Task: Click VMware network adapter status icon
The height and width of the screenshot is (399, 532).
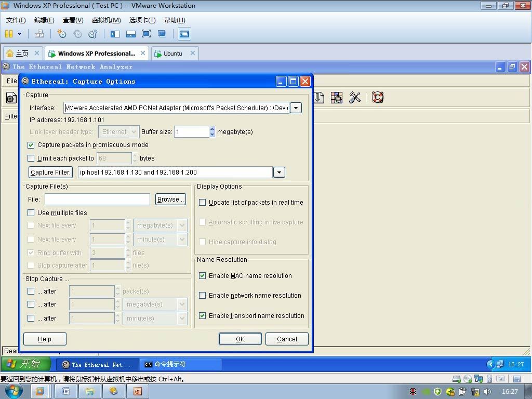Action: [x=478, y=379]
